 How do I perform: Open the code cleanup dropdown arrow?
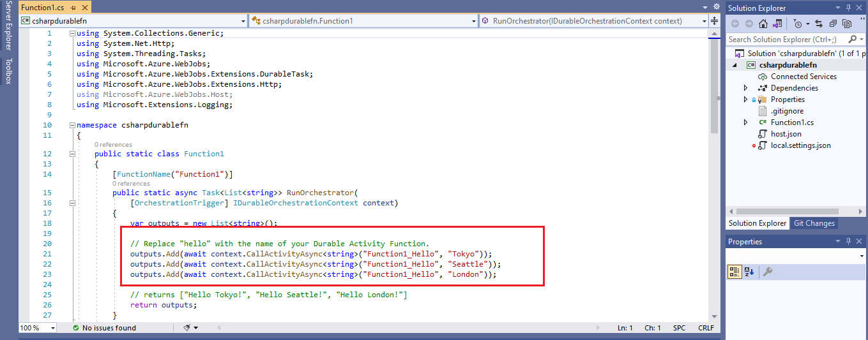pos(196,328)
